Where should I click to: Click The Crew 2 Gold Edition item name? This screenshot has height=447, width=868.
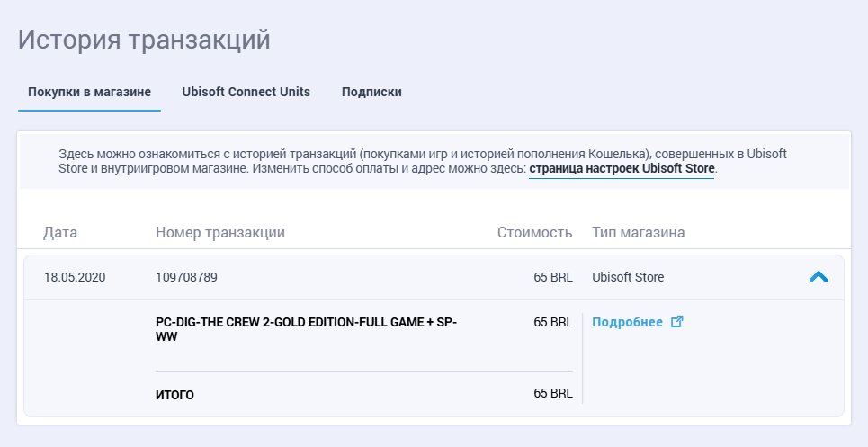click(x=306, y=329)
